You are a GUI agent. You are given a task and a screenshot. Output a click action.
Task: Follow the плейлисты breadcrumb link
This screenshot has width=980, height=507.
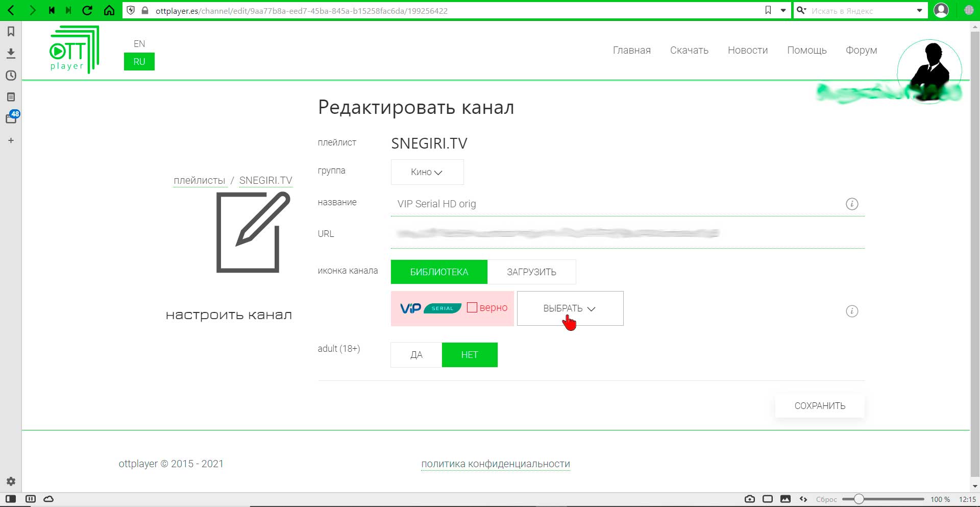(199, 180)
